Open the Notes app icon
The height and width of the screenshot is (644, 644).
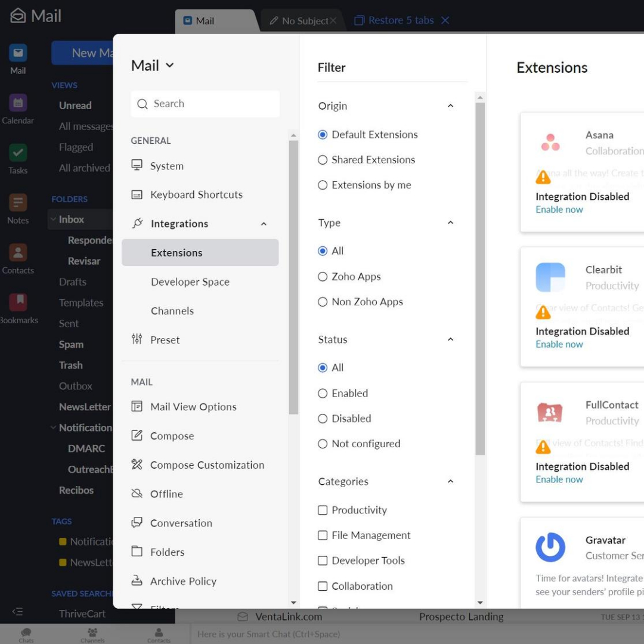[x=18, y=203]
